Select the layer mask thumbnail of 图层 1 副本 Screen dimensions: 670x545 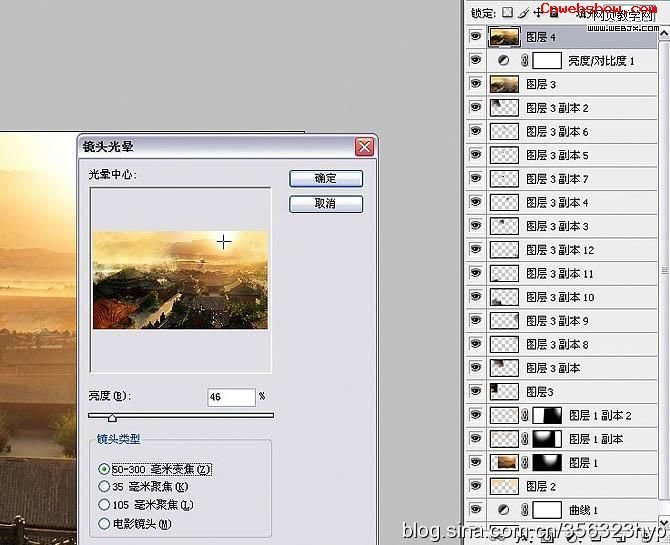tap(548, 439)
